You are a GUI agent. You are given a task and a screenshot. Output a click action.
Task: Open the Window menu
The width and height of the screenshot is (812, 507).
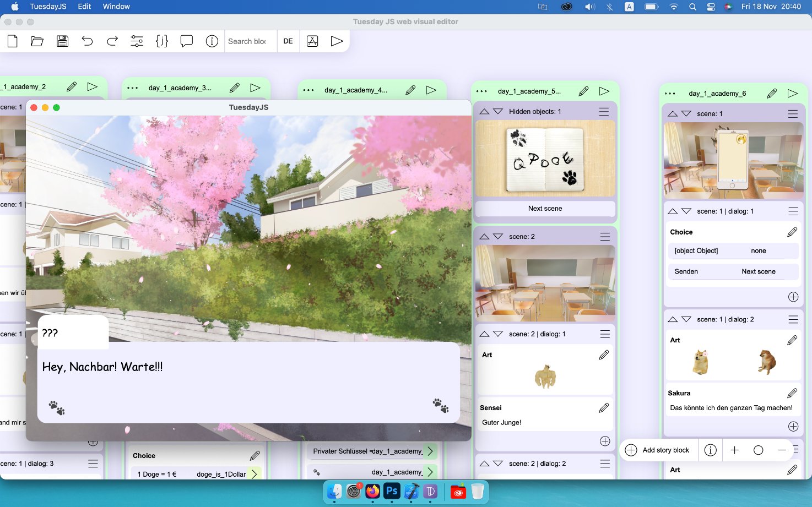click(x=116, y=7)
